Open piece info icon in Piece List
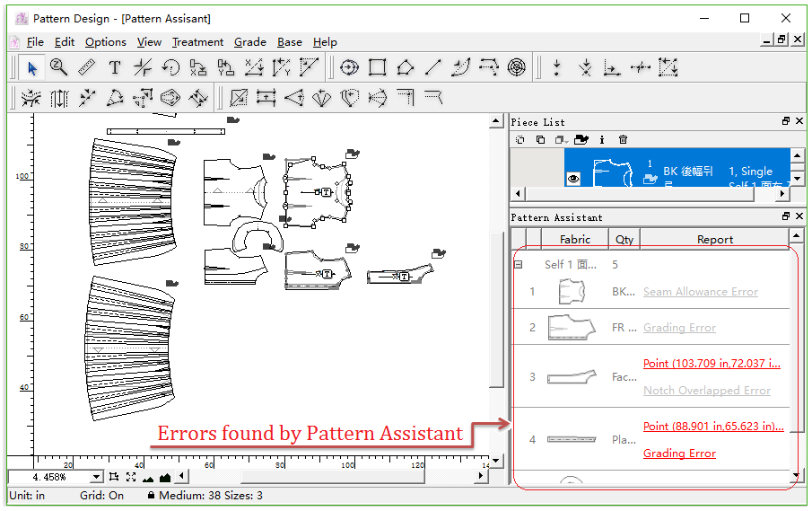 [x=602, y=140]
